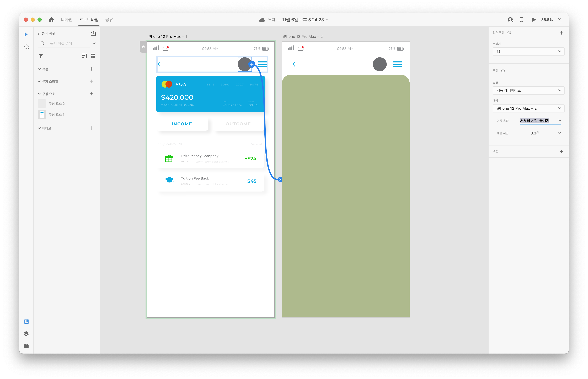
Task: Click the INCOME button on artboard
Action: (x=182, y=124)
